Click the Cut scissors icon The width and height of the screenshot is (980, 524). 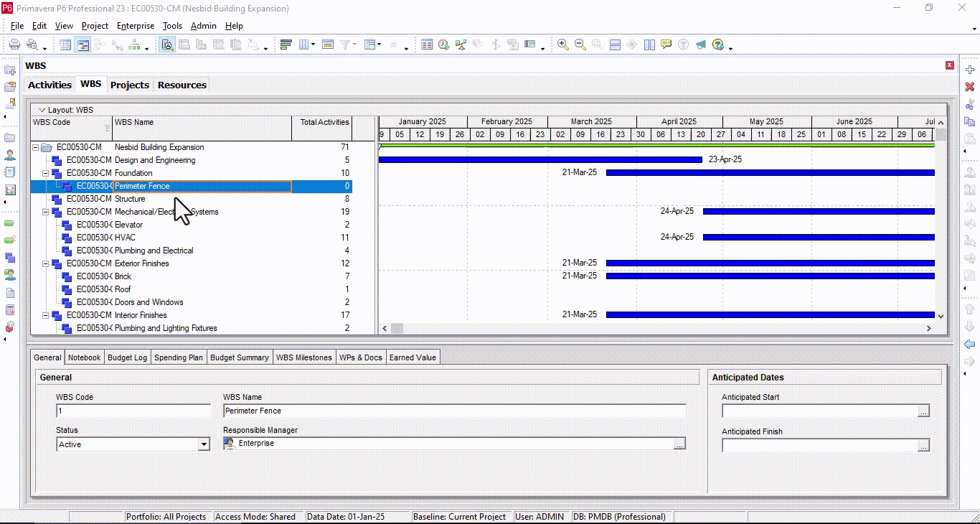pyautogui.click(x=970, y=104)
